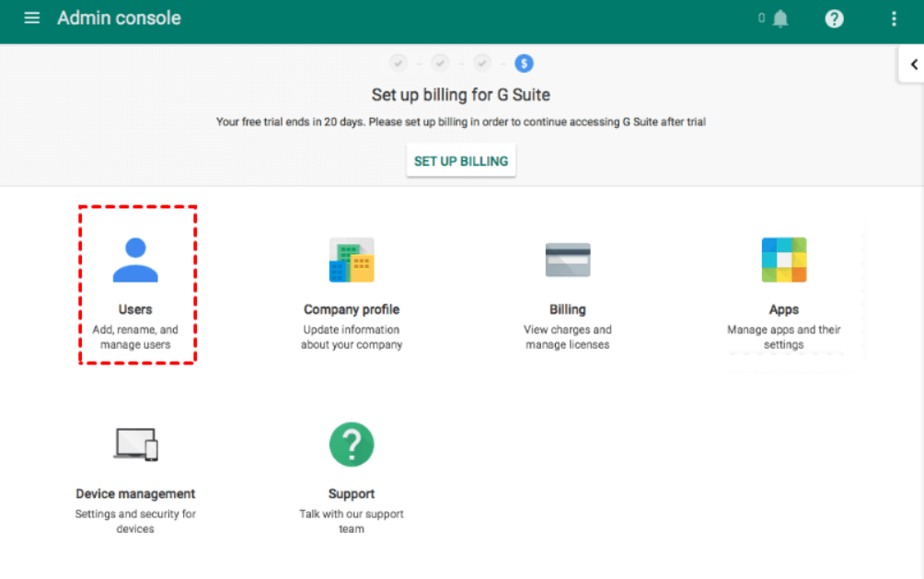The image size is (924, 579).
Task: Click the third completed setup step checkmark
Action: pyautogui.click(x=482, y=63)
